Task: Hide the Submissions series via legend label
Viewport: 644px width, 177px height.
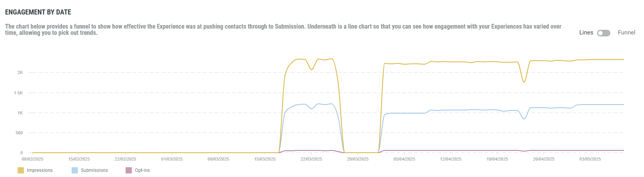Action: 94,170
